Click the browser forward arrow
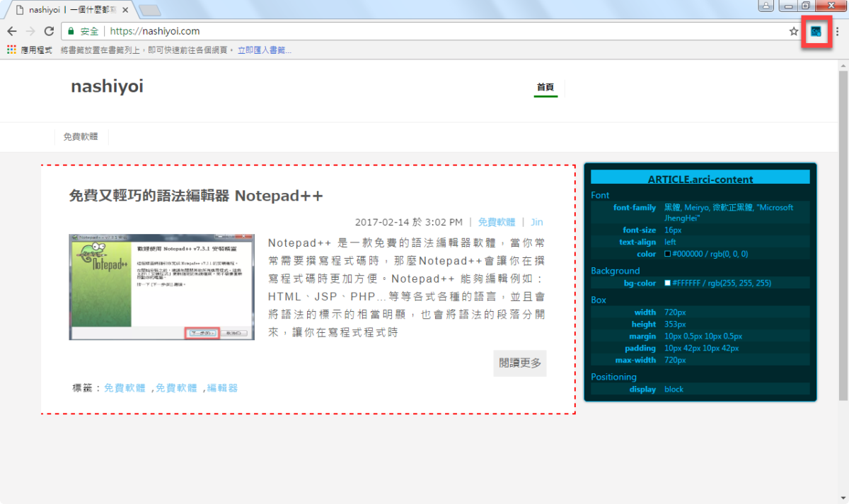Image resolution: width=849 pixels, height=504 pixels. [30, 31]
